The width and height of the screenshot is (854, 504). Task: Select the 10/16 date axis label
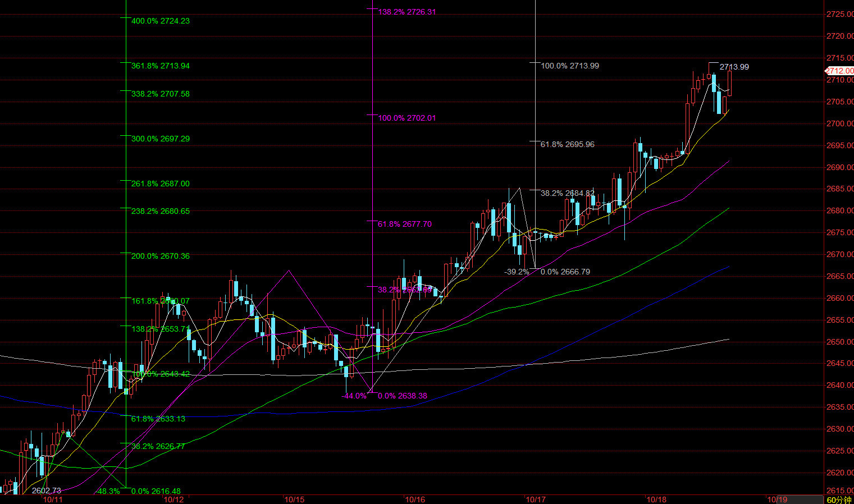pyautogui.click(x=415, y=499)
